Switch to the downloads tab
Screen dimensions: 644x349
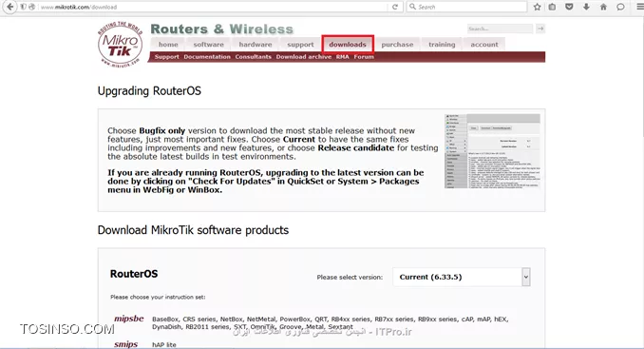pos(348,45)
